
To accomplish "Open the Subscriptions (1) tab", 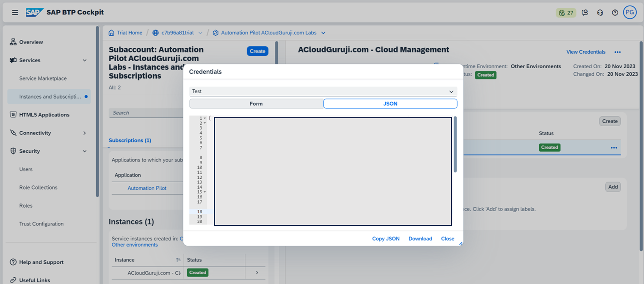I will [130, 140].
